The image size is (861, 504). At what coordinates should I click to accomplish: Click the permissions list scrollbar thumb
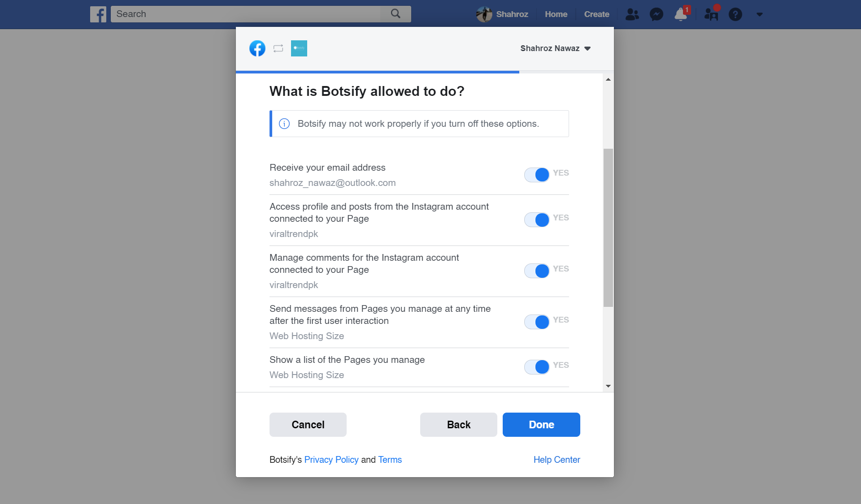click(x=608, y=228)
